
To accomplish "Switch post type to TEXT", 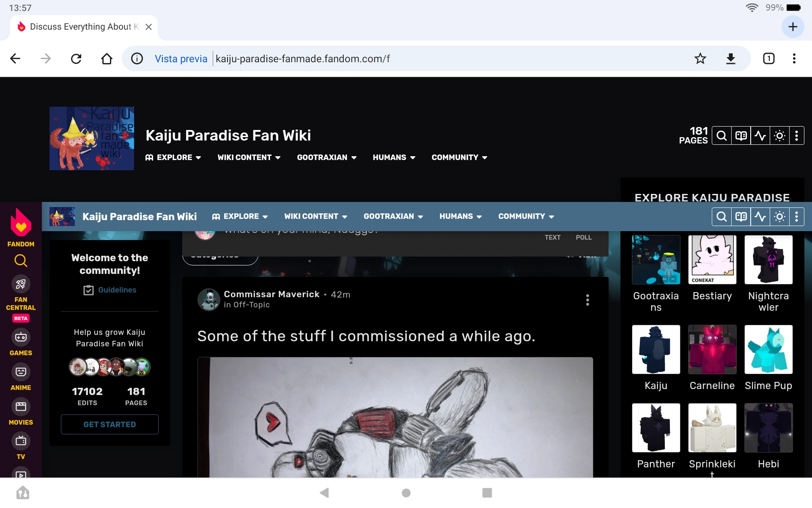I will [x=552, y=237].
